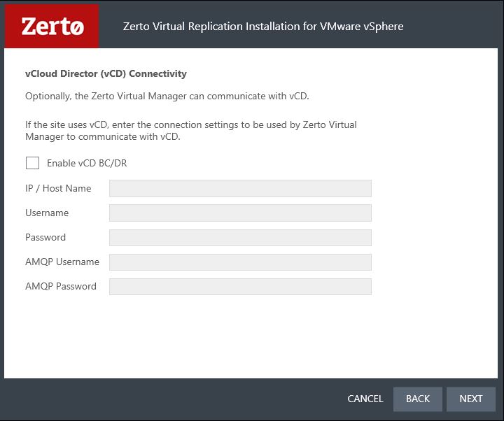Select the vCloud Director (vCD) Connectivity heading
This screenshot has width=504, height=421.
click(106, 73)
